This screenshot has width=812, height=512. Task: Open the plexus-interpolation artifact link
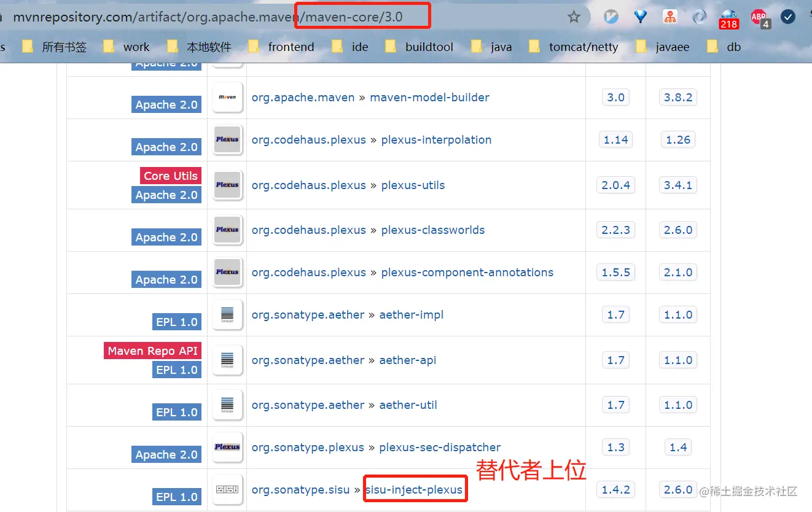click(x=436, y=139)
